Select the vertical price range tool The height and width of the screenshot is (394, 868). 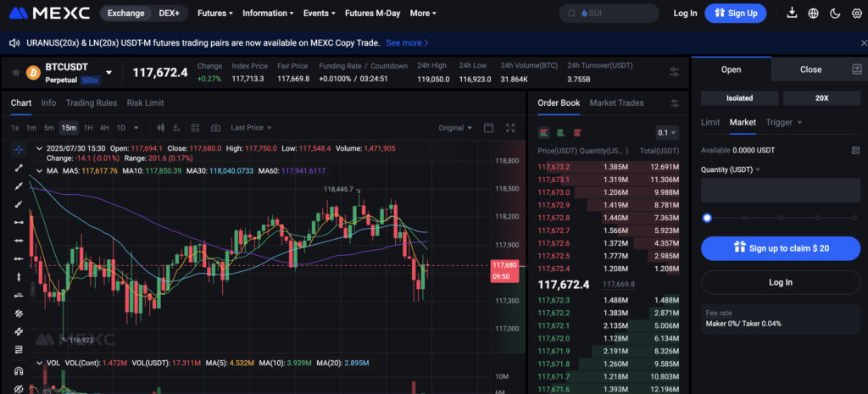[19, 277]
